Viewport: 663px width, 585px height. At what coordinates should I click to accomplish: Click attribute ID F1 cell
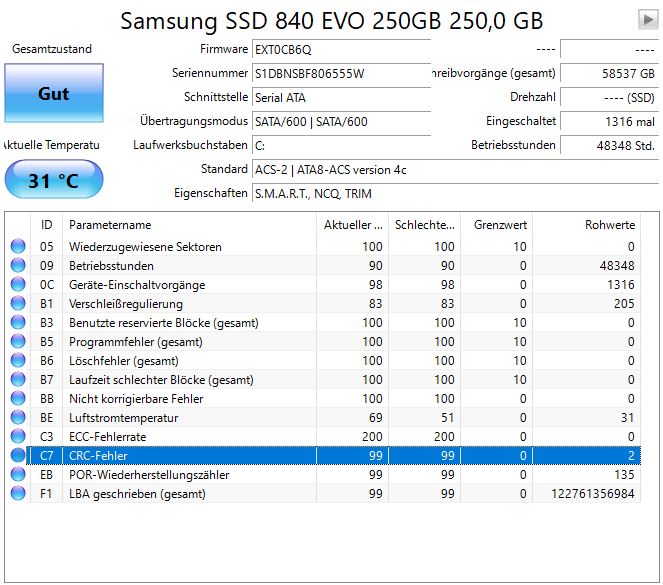click(47, 493)
